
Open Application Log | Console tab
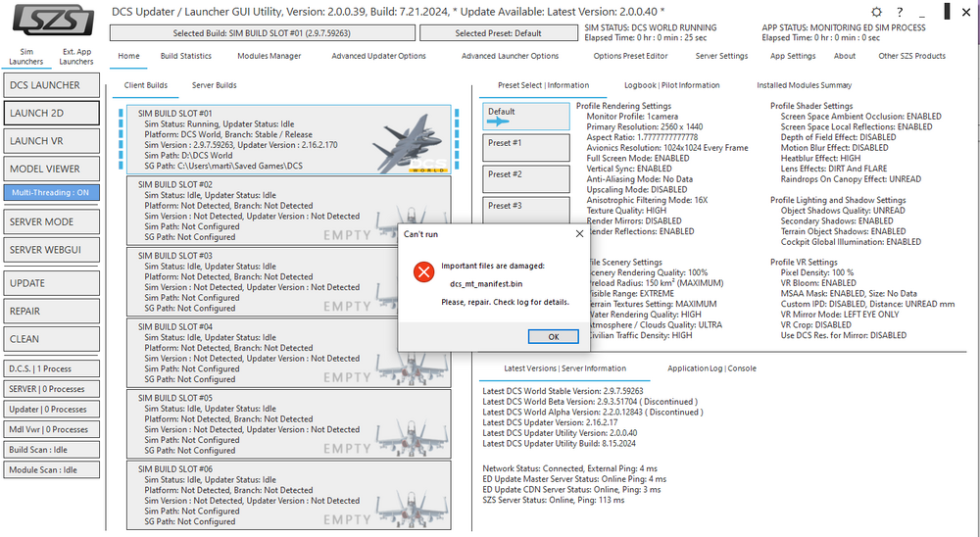(x=711, y=368)
